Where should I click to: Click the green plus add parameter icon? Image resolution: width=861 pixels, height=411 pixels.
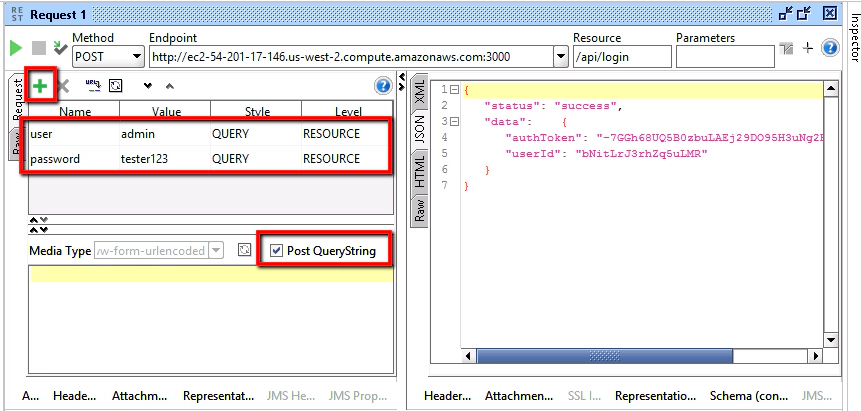pos(40,86)
